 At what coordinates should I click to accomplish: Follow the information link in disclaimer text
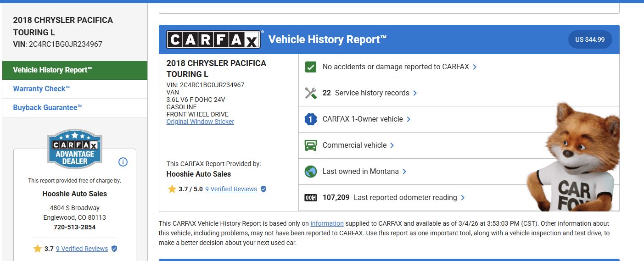click(x=327, y=224)
